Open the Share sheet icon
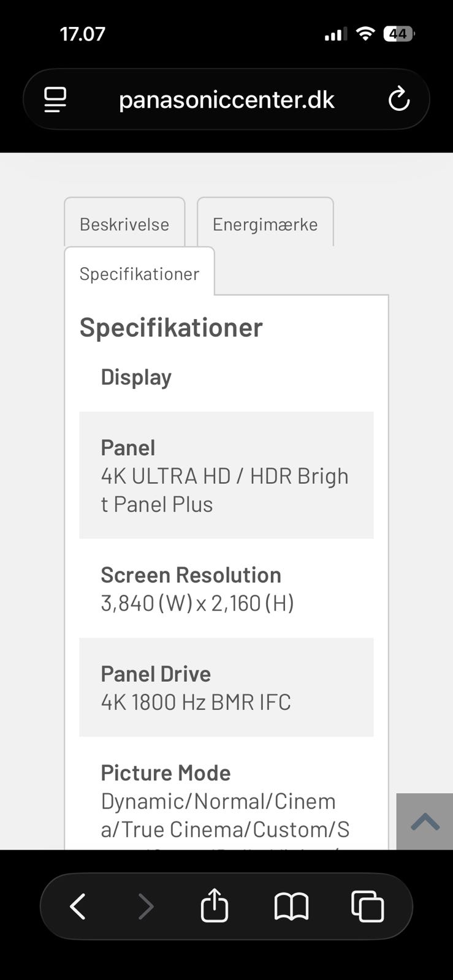The height and width of the screenshot is (980, 453). point(214,906)
